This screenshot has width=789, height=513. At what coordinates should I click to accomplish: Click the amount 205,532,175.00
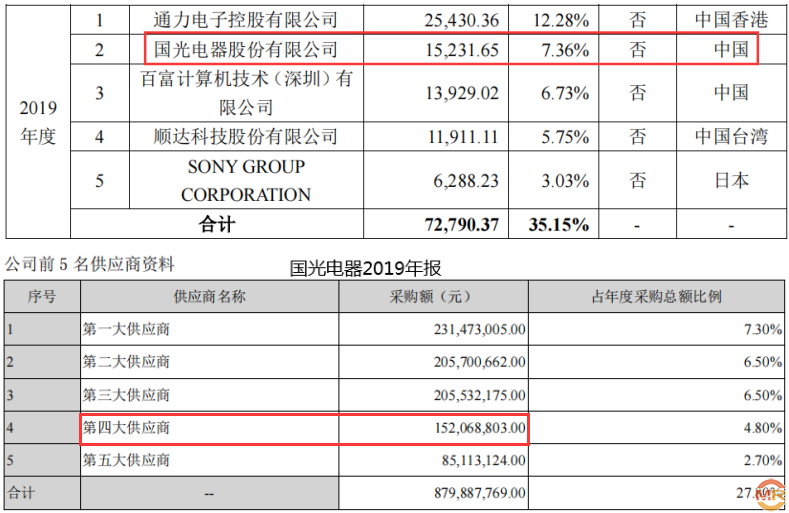(480, 395)
